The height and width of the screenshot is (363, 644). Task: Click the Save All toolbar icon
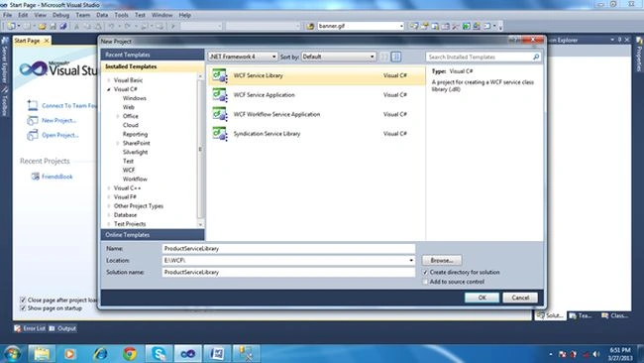coord(62,26)
